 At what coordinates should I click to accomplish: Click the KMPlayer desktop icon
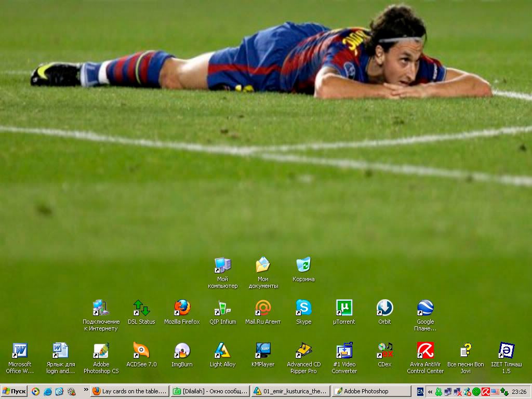click(263, 351)
